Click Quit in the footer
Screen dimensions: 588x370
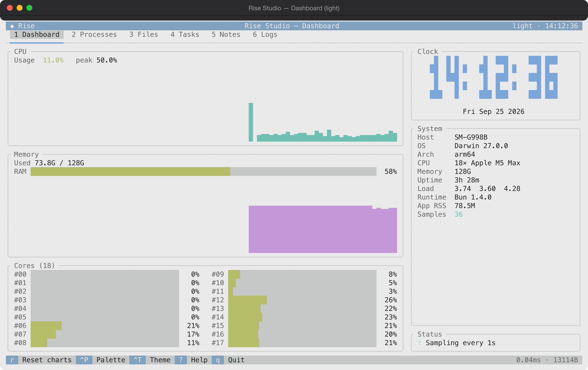[x=236, y=360]
